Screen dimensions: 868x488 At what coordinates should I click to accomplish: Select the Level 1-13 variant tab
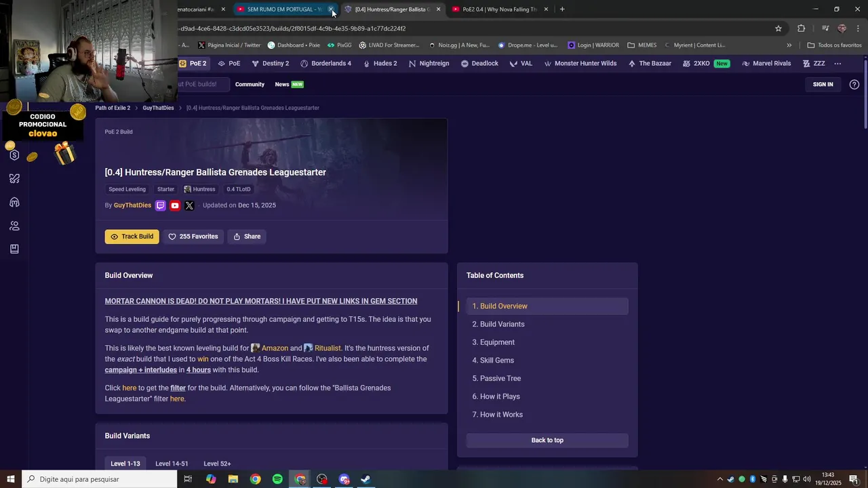[x=125, y=464]
